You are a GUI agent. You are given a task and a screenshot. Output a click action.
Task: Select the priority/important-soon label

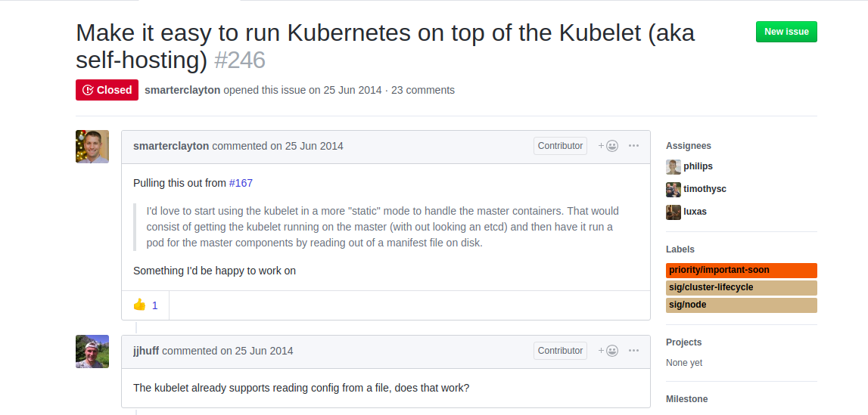[741, 270]
